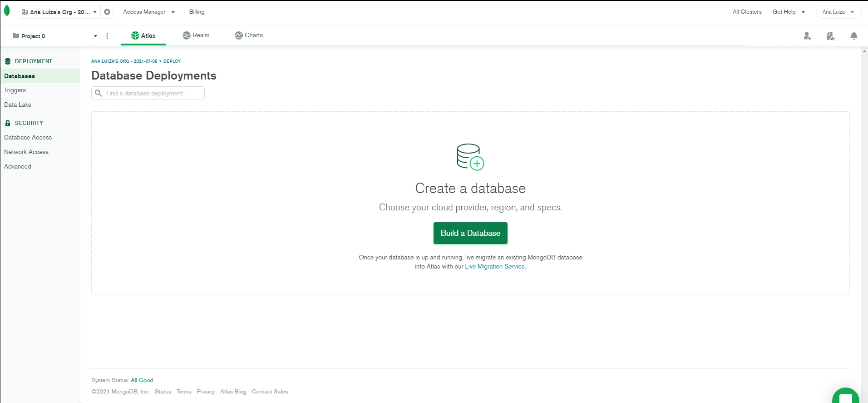Image resolution: width=868 pixels, height=403 pixels.
Task: Open the Ana Luiza user menu
Action: [838, 12]
